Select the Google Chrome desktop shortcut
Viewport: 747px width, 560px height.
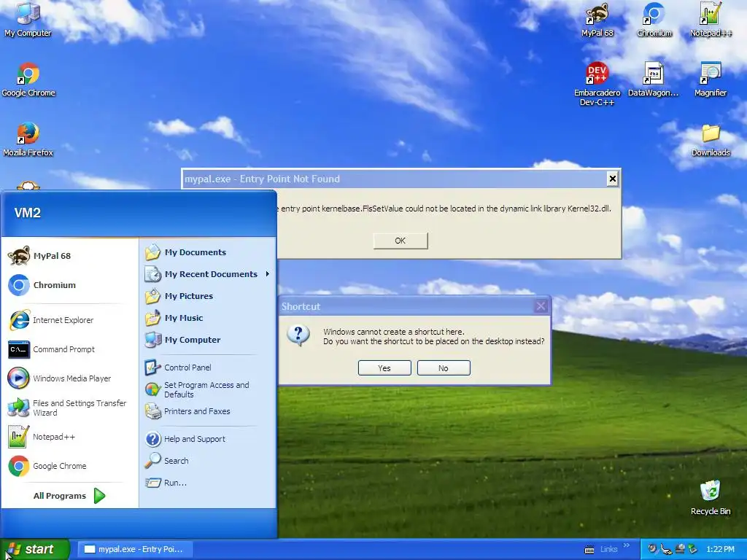click(x=28, y=79)
